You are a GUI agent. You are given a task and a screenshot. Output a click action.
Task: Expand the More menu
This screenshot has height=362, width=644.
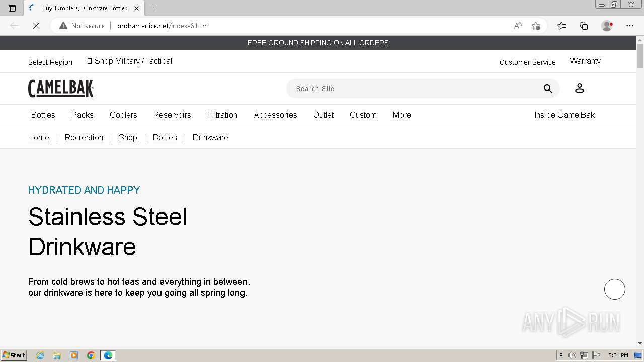point(401,115)
